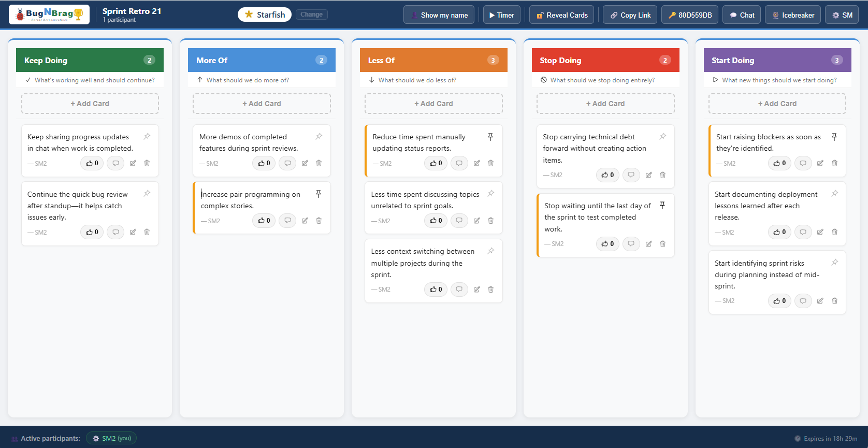Image resolution: width=868 pixels, height=448 pixels.
Task: Comment on the 'Reduce time spent manually' card
Action: click(x=459, y=163)
